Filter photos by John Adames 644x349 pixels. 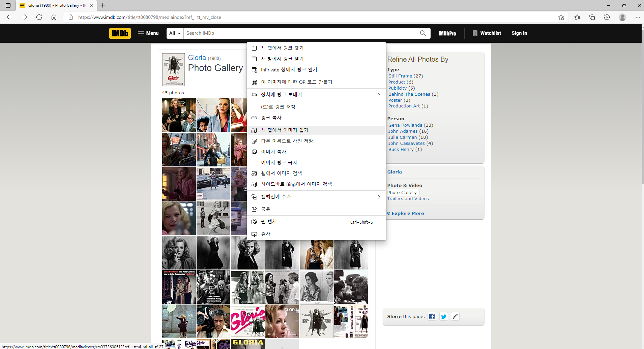coord(403,131)
